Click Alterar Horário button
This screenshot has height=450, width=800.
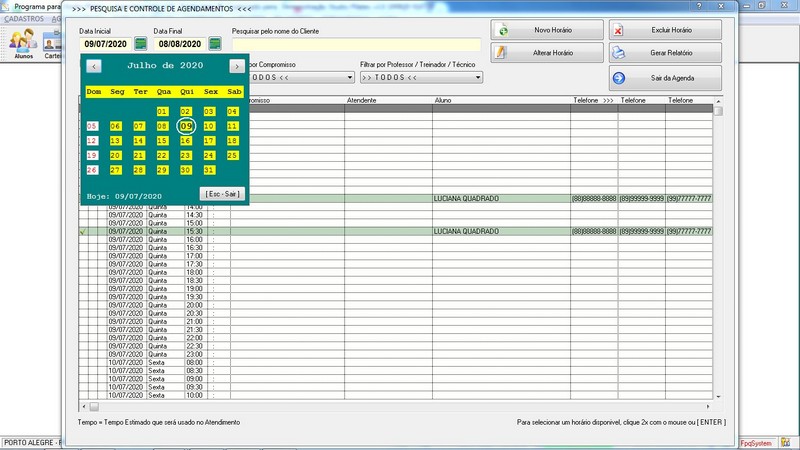click(547, 53)
